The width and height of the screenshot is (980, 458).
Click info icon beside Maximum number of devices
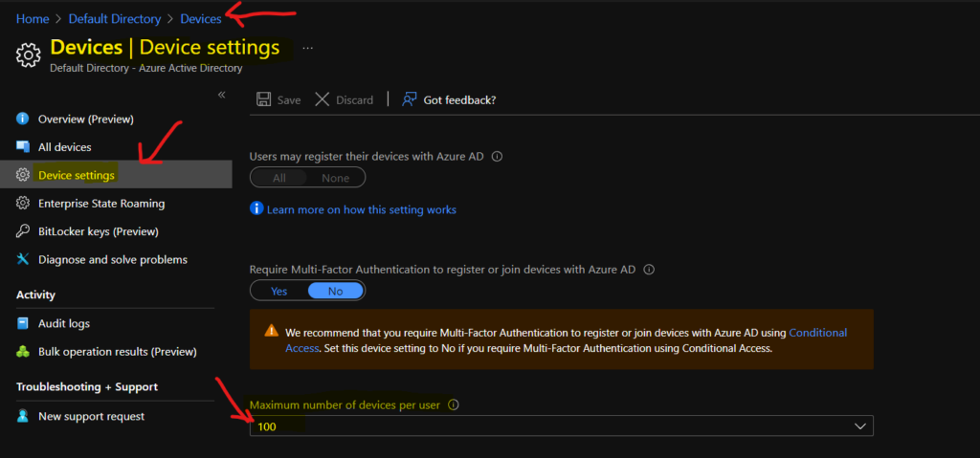454,404
